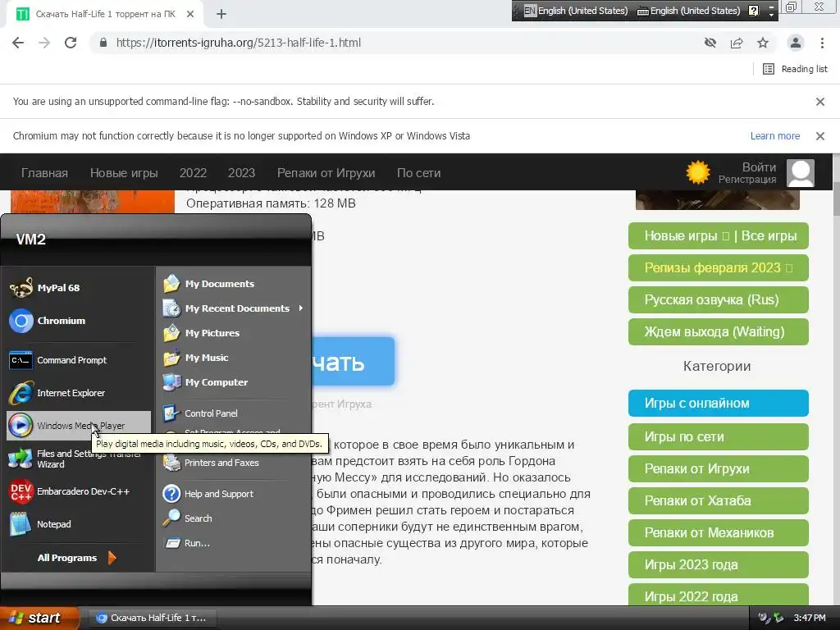840x630 pixels.
Task: Open My Pictures folder
Action: point(233,333)
